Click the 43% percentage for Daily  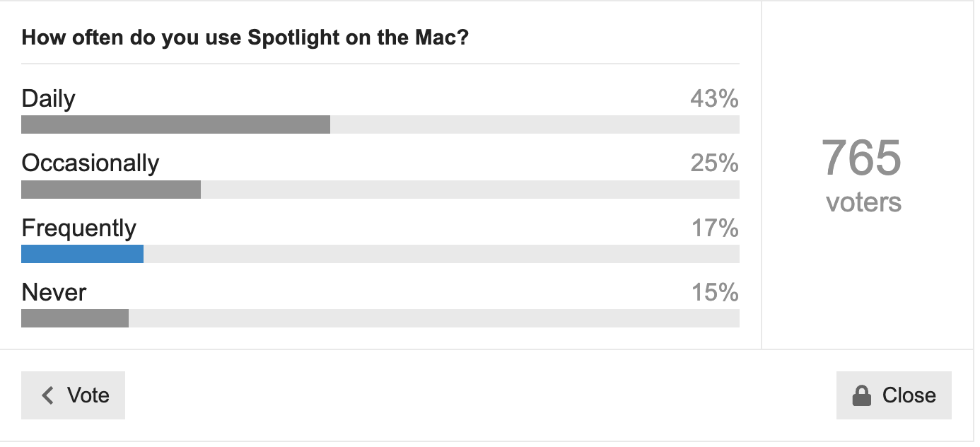click(714, 99)
